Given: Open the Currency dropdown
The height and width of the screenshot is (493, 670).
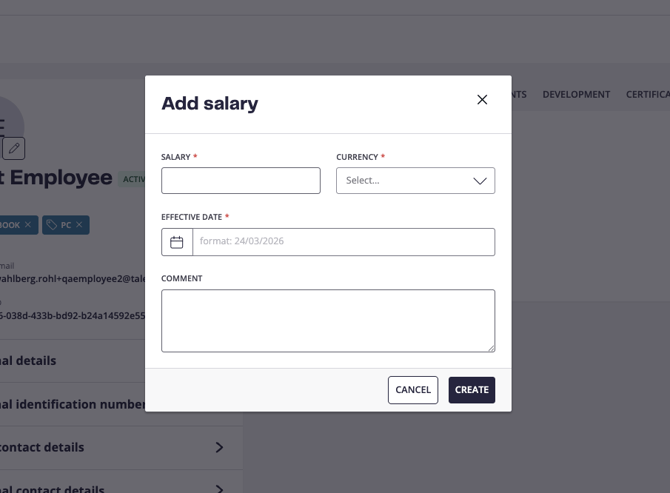Looking at the screenshot, I should pos(415,181).
